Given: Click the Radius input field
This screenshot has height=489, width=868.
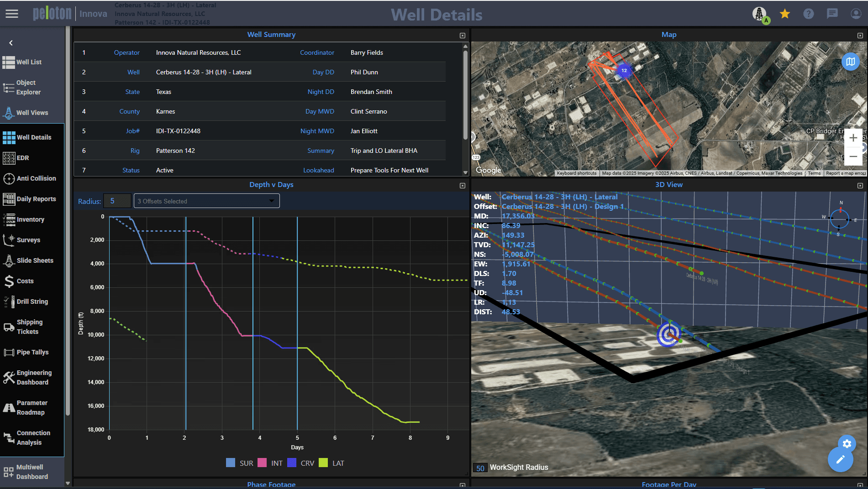Looking at the screenshot, I should point(117,201).
